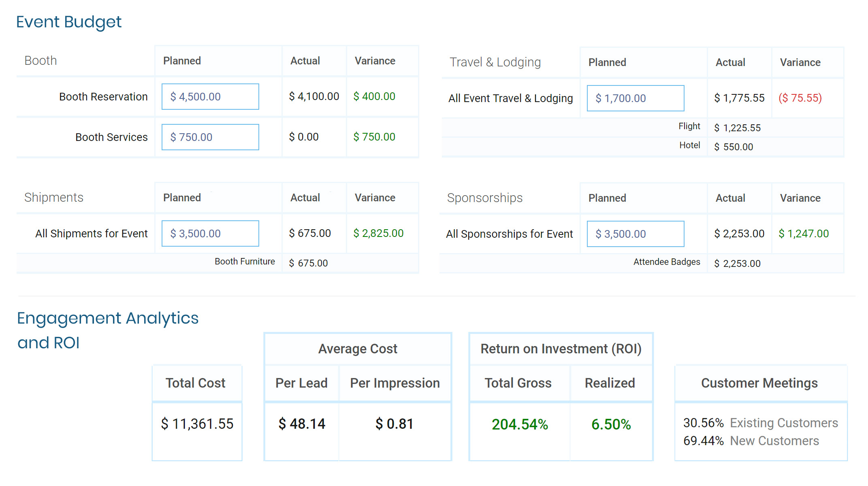Select the Hotel expense line item

pyautogui.click(x=689, y=145)
